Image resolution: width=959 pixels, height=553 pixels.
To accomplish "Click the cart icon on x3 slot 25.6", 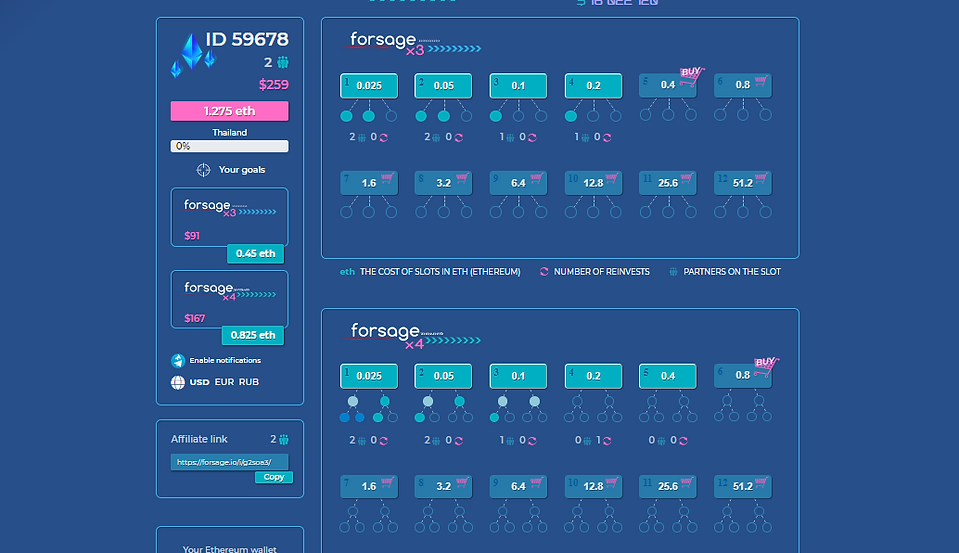I will point(686,178).
